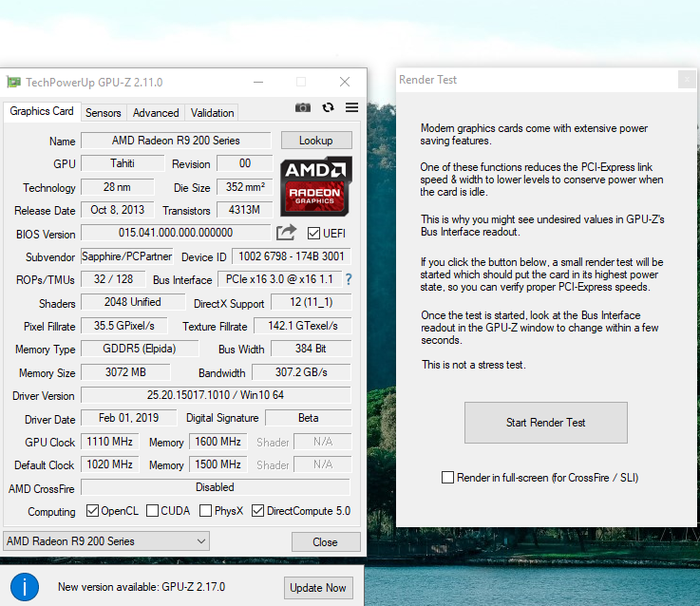Click the Default Clock row Memory value 1500 MHz

[x=218, y=464]
